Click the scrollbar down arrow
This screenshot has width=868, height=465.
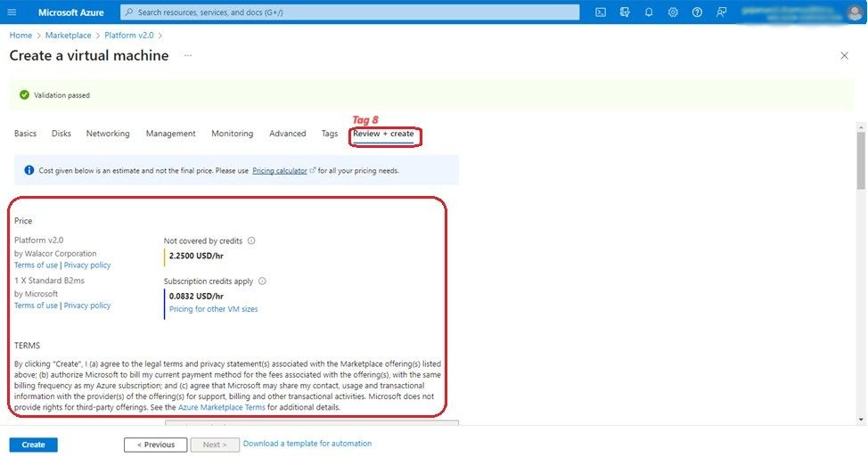point(861,420)
